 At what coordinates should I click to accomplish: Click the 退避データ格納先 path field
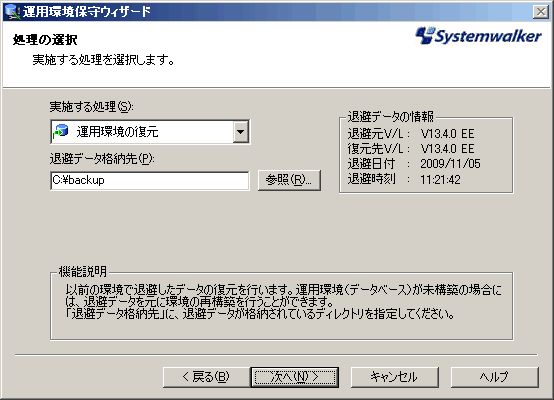pyautogui.click(x=150, y=181)
